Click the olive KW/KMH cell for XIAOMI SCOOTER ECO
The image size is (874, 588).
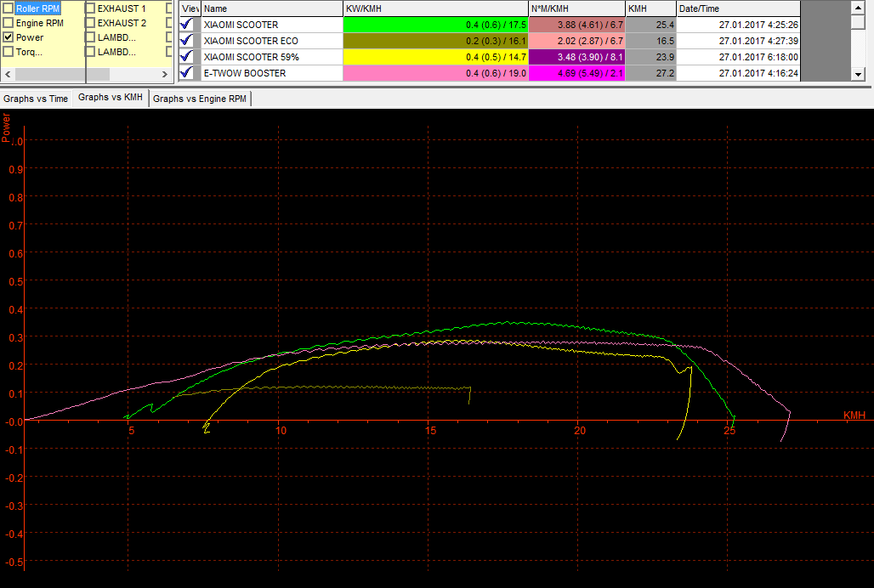[x=436, y=41]
